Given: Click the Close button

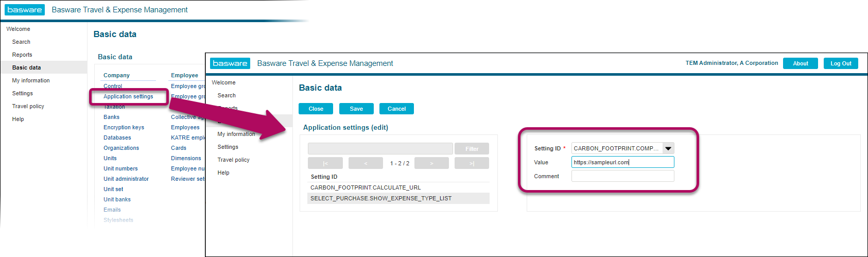Looking at the screenshot, I should click(x=316, y=109).
